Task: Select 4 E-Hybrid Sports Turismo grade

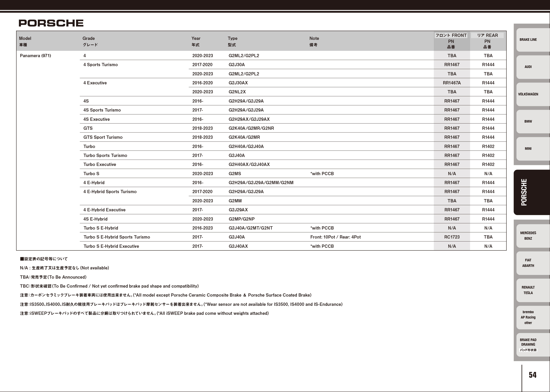Action: pyautogui.click(x=110, y=192)
